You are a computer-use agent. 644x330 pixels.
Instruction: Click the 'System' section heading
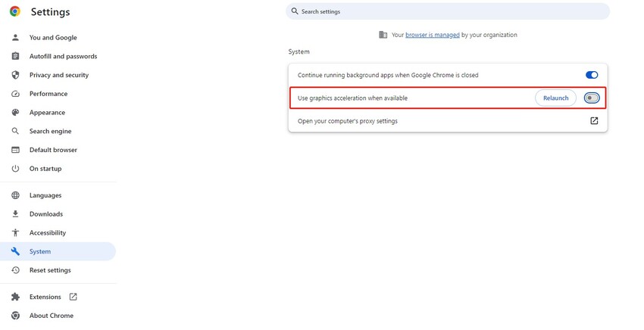click(299, 51)
